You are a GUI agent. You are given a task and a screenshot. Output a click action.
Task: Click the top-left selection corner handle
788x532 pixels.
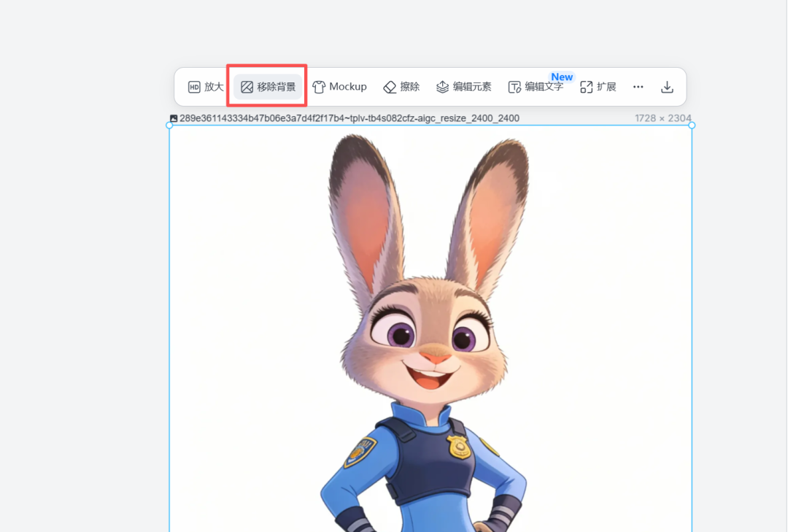point(169,126)
